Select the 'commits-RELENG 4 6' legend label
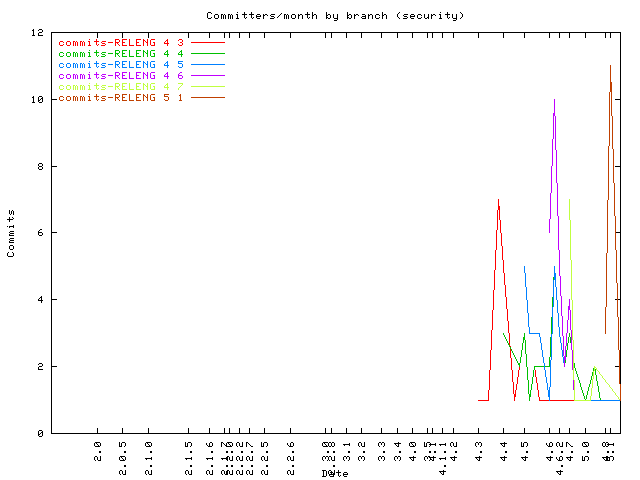 click(121, 76)
